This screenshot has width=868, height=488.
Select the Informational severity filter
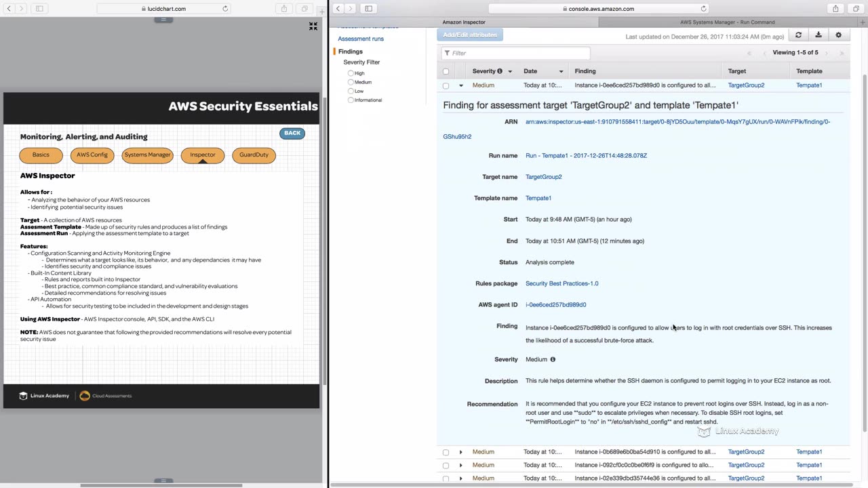pos(351,100)
